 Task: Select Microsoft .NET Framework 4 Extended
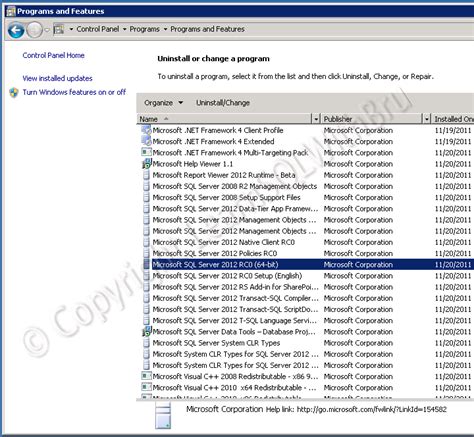coord(213,141)
